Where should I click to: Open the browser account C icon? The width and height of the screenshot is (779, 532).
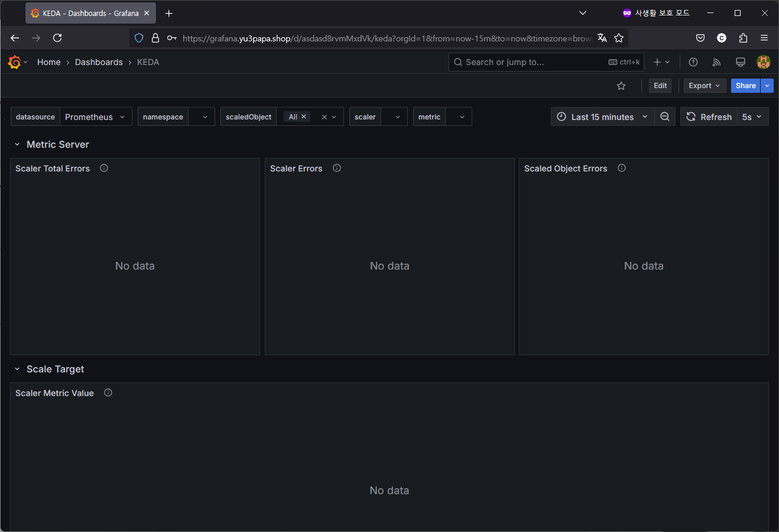point(722,38)
